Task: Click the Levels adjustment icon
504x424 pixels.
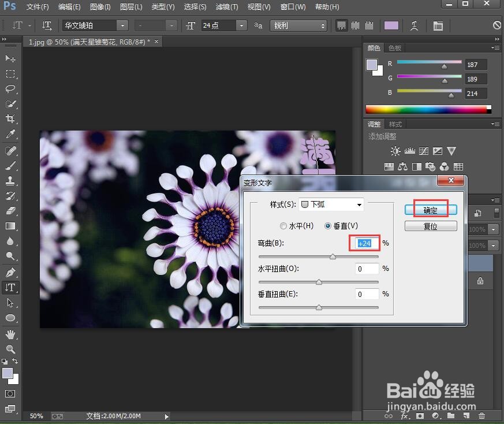Action: (409, 151)
